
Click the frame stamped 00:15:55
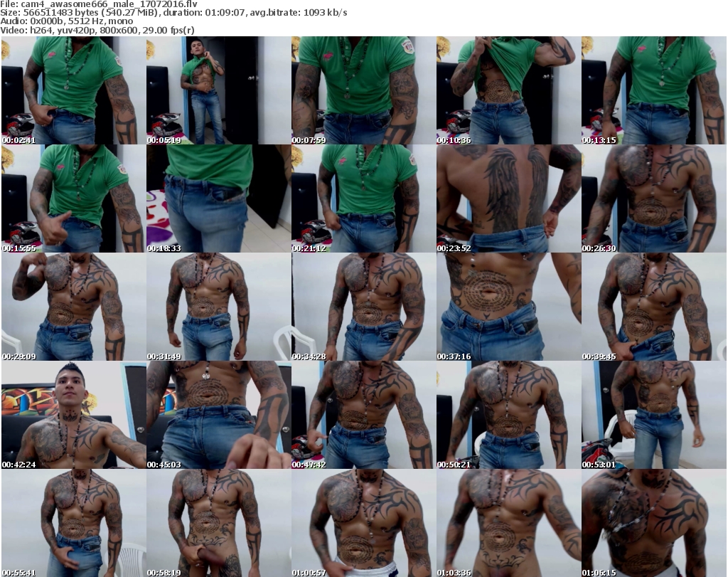click(74, 198)
